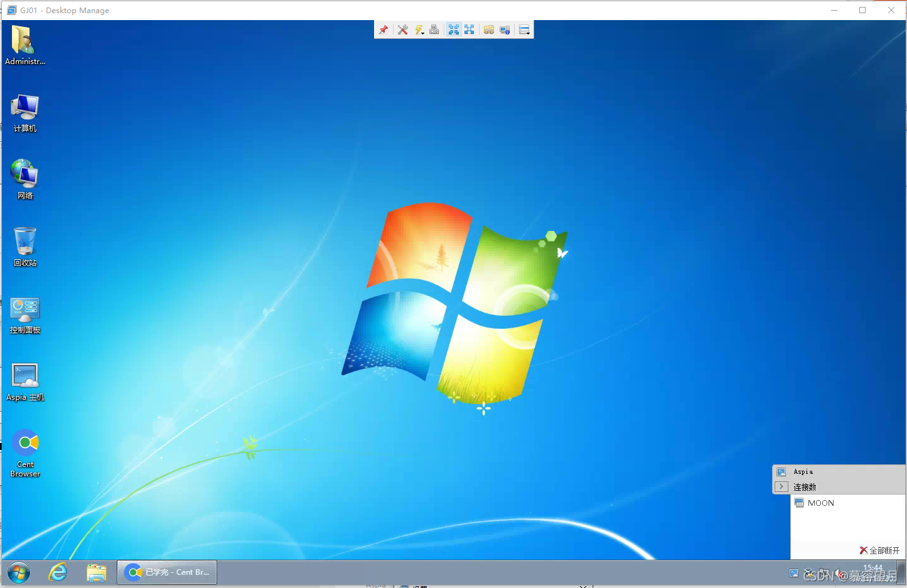Maximize the GJ01 Desktop Manage window

[862, 10]
